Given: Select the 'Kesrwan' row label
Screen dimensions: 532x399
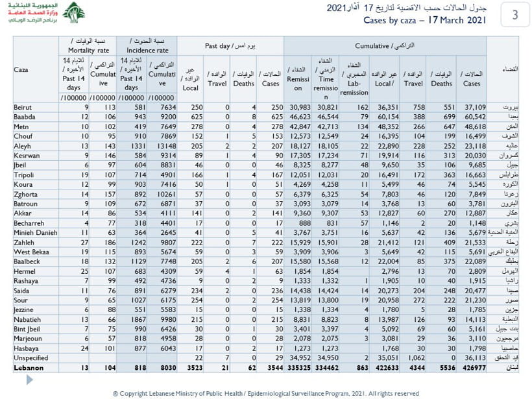Looking at the screenshot, I should [x=27, y=156].
